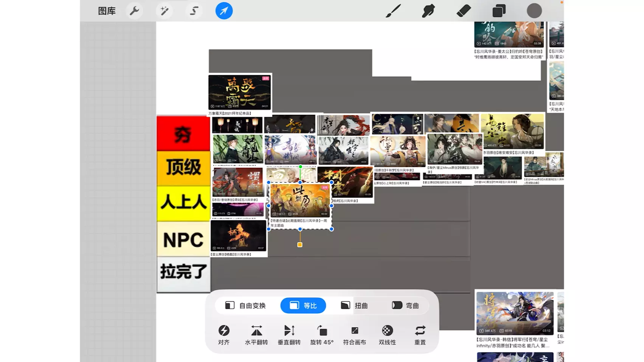Screen dimensions: 644x362
Task: Open the Actions wrench menu
Action: tap(134, 11)
